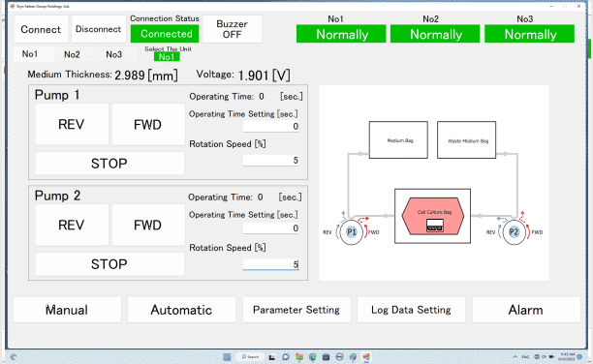Click the P2 pump icon in diagram

click(514, 232)
